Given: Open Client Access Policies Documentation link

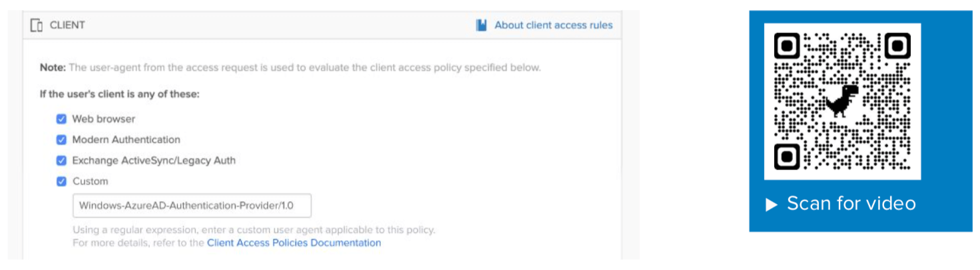Looking at the screenshot, I should point(294,243).
